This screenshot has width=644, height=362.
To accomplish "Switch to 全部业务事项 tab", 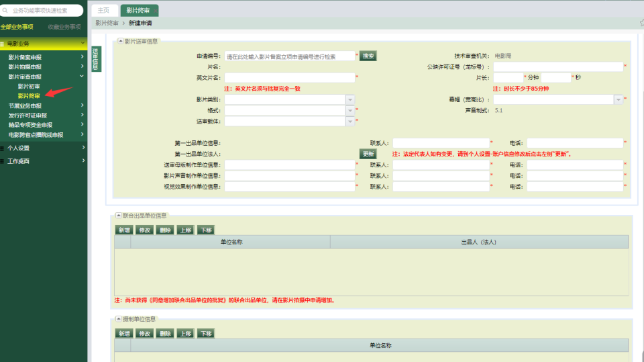I will click(17, 27).
